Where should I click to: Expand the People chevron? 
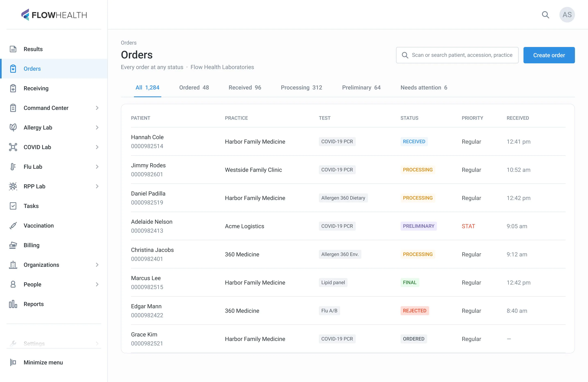[97, 284]
